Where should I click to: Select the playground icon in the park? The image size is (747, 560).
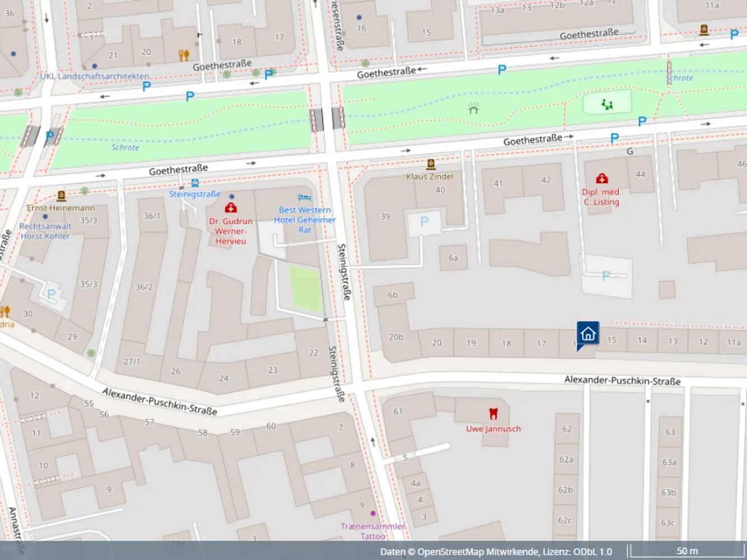click(607, 104)
